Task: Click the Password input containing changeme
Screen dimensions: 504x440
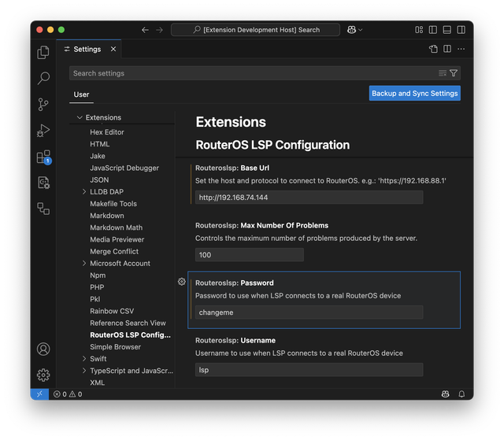Action: [309, 312]
